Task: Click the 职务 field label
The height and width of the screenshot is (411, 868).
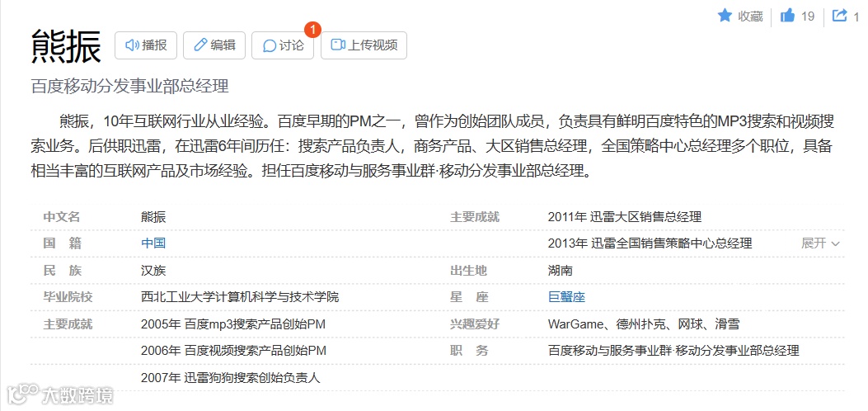Action: point(468,351)
